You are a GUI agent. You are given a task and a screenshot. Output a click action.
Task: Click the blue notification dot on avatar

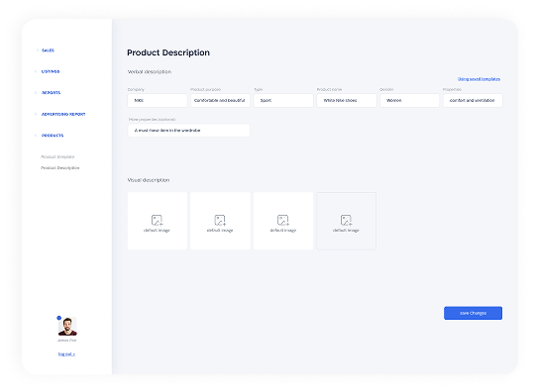tap(58, 318)
